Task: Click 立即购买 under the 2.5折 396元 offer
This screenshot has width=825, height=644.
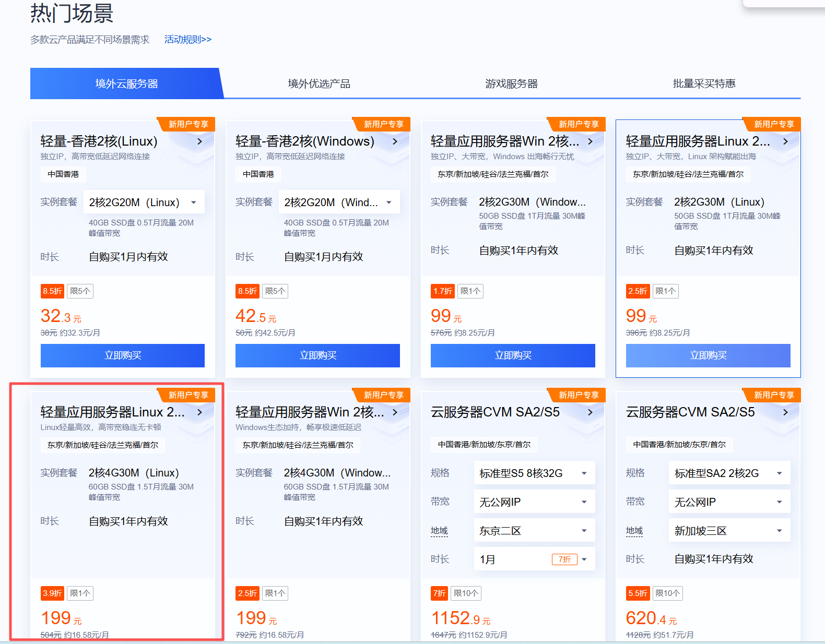Action: 708,355
